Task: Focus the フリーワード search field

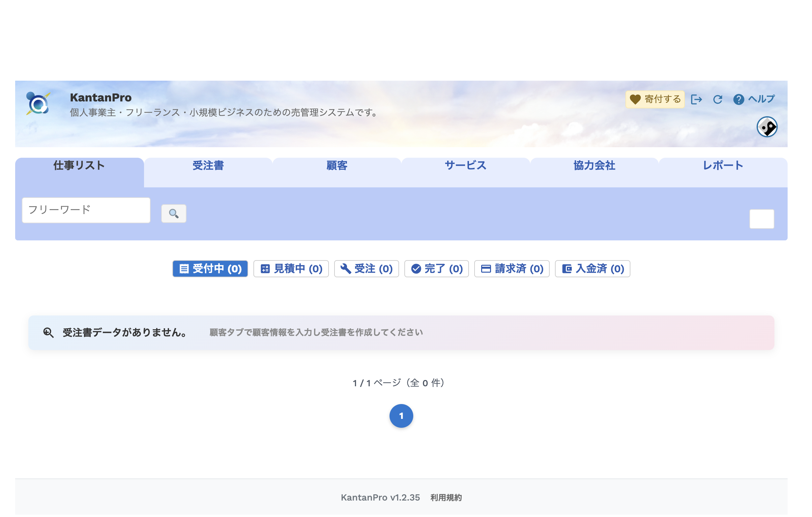Action: 86,210
